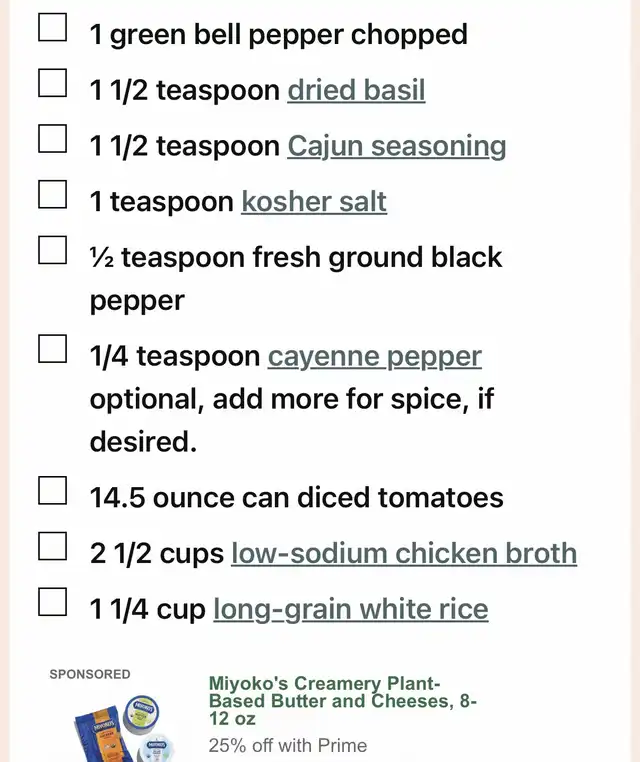
Task: Click the 25% off with Prime text
Action: point(287,745)
